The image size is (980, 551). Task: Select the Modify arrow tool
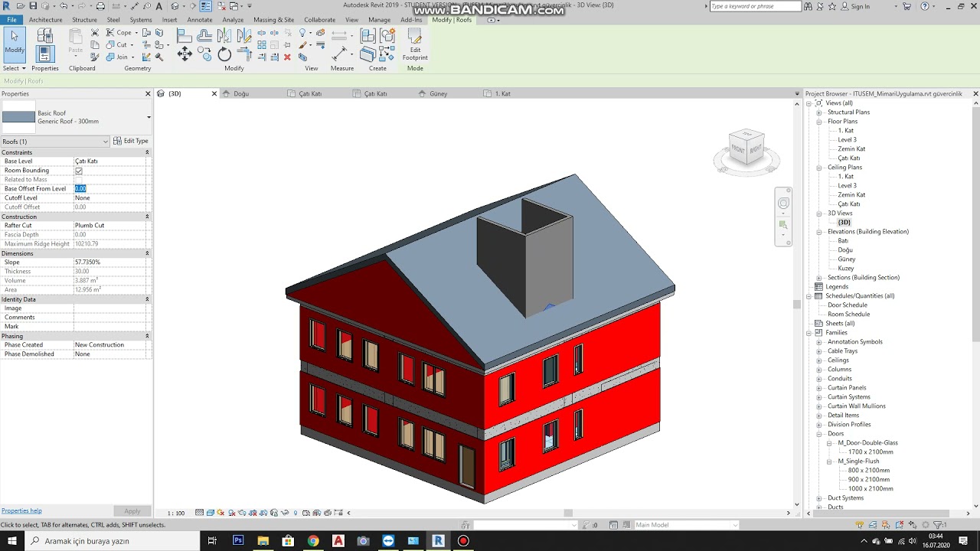(x=15, y=43)
